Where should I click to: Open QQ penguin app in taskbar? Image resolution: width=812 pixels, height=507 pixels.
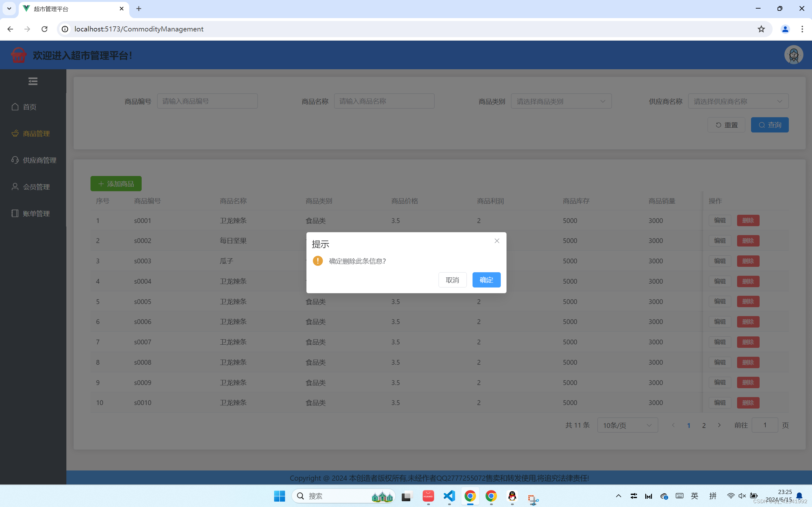tap(512, 496)
